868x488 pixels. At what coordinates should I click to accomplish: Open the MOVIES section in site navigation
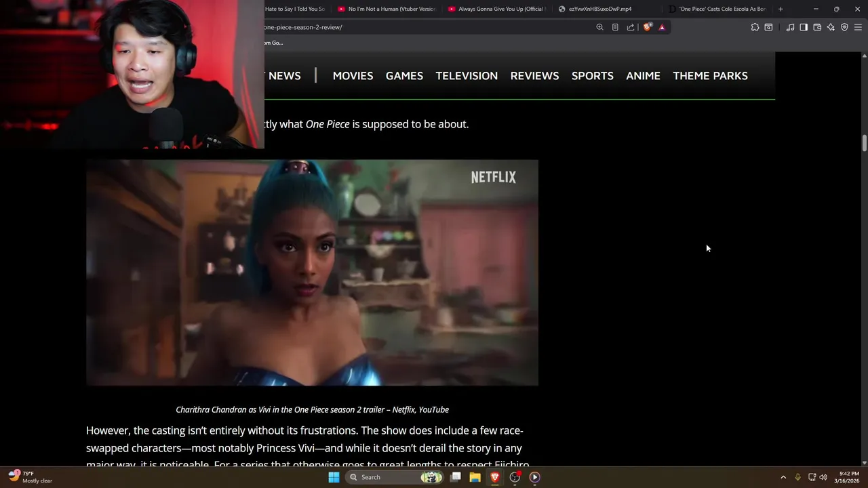coord(353,76)
